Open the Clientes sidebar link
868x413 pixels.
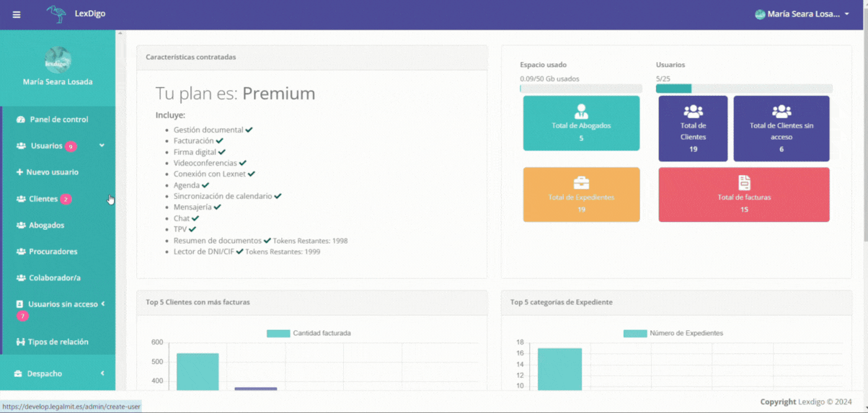[x=43, y=199]
